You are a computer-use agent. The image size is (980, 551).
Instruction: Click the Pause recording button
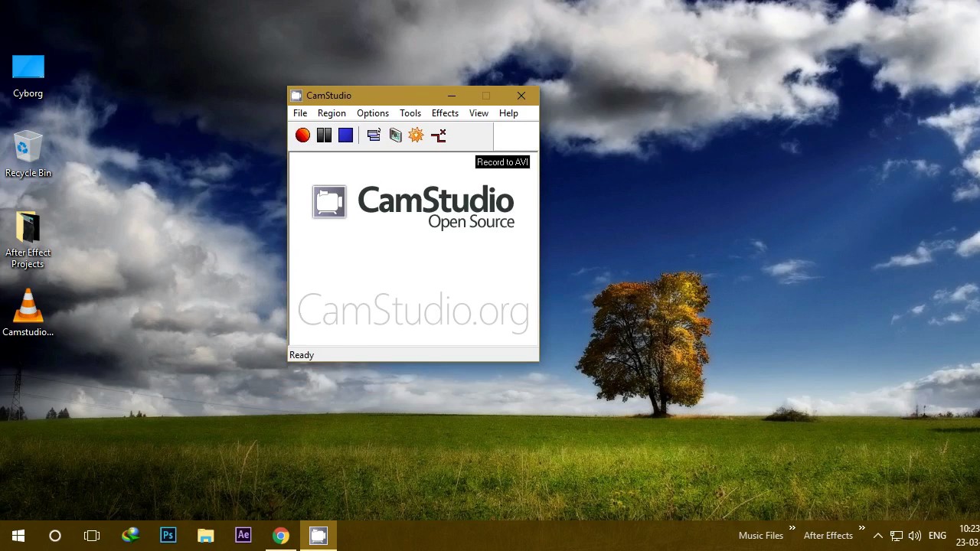coord(325,135)
